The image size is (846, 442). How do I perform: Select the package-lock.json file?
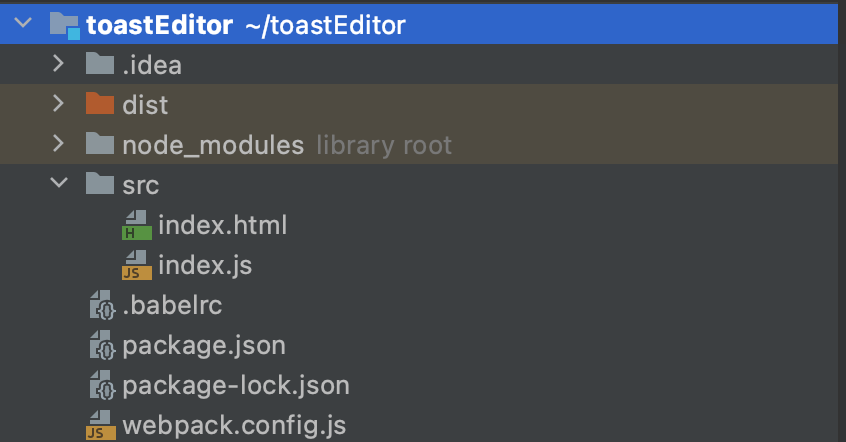click(x=236, y=385)
